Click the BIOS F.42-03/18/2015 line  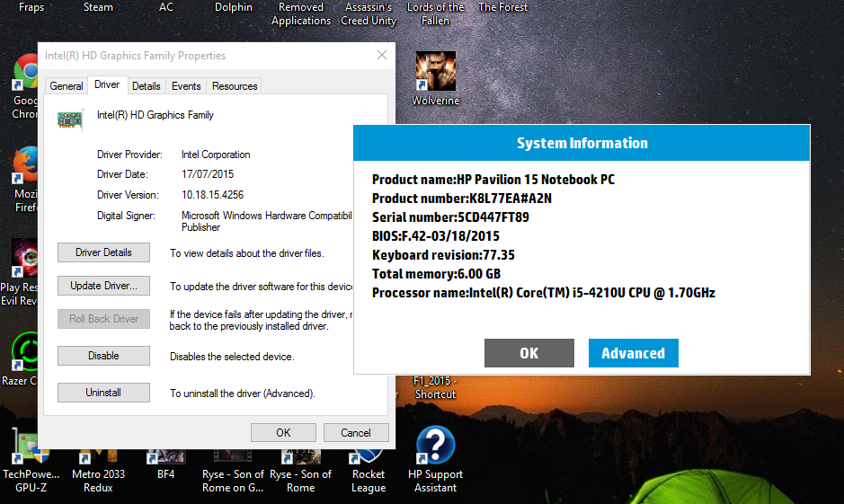point(435,236)
